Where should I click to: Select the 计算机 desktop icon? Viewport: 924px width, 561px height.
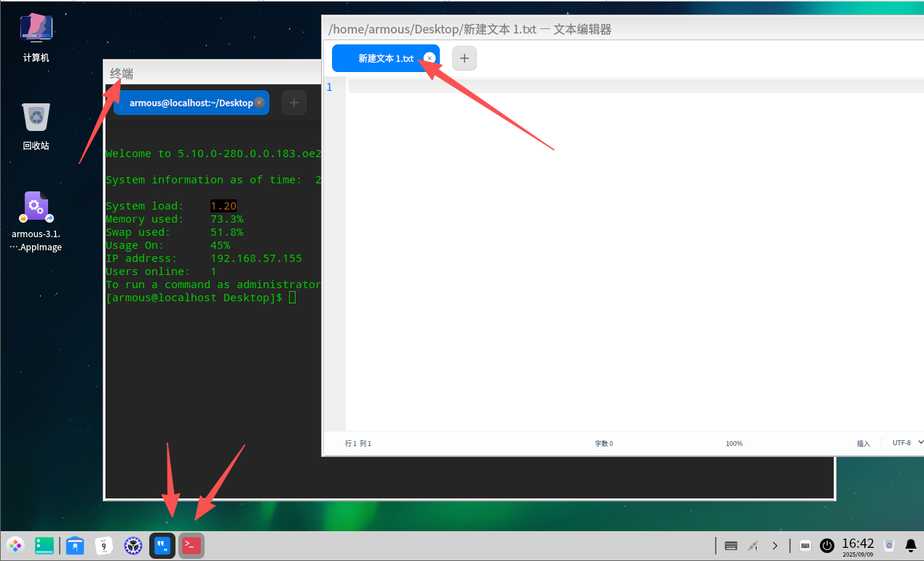(36, 37)
